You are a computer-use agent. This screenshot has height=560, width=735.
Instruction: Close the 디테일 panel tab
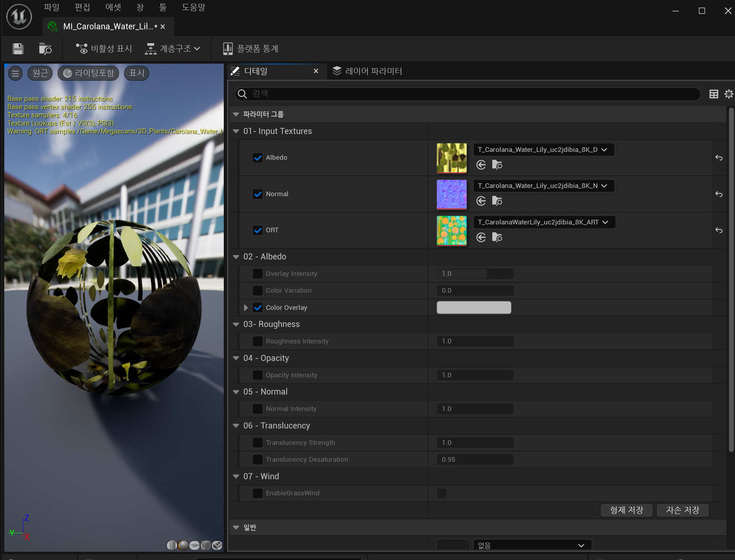coord(316,71)
